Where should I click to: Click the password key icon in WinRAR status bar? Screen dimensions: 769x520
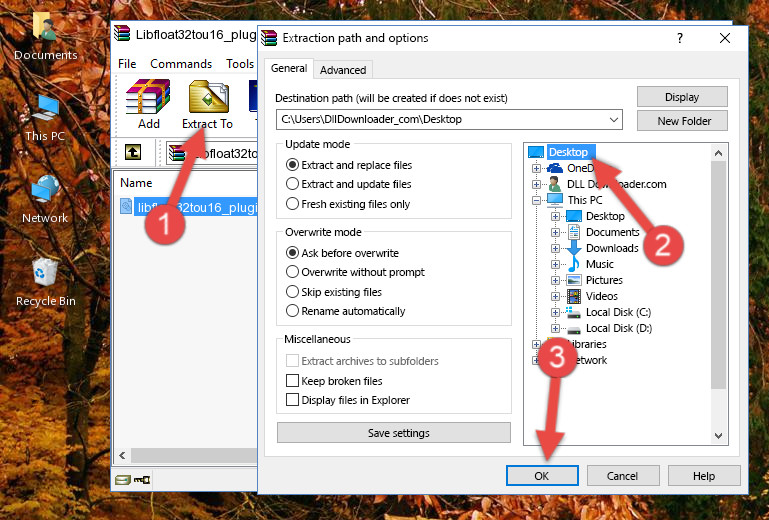142,480
